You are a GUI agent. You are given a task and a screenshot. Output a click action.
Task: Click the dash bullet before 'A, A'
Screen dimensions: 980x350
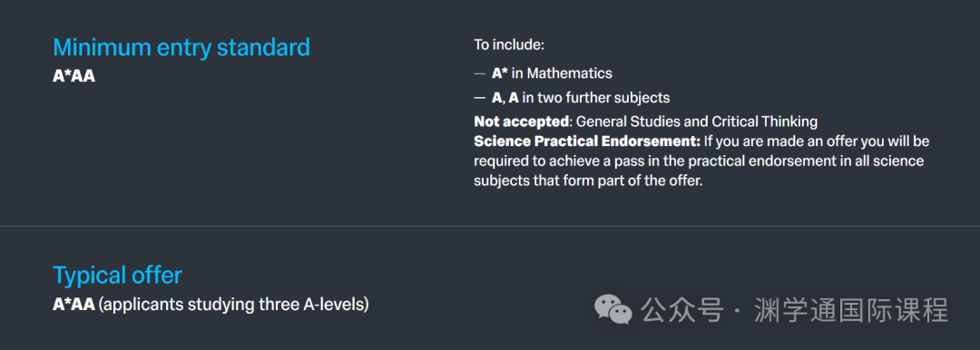pos(479,98)
